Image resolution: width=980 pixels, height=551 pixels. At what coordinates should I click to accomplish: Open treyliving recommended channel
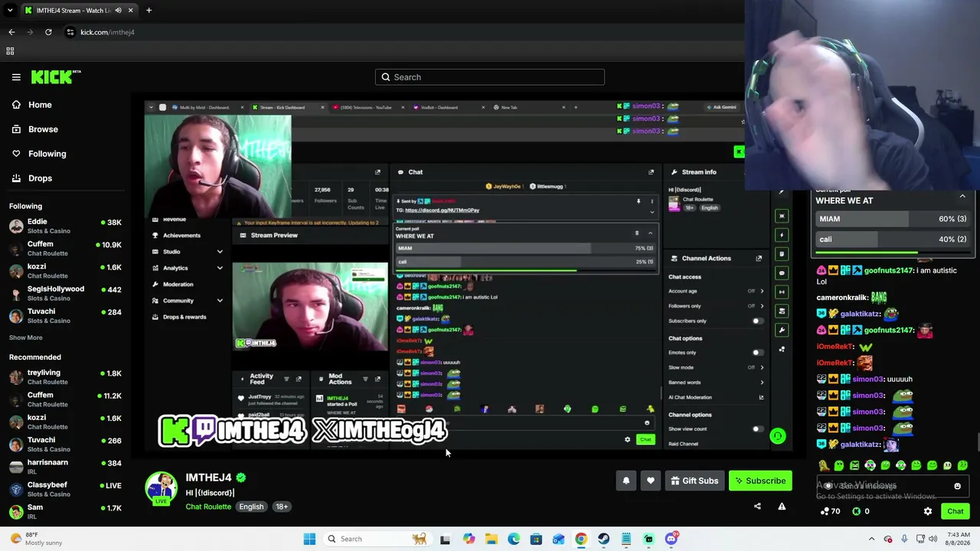tap(65, 377)
